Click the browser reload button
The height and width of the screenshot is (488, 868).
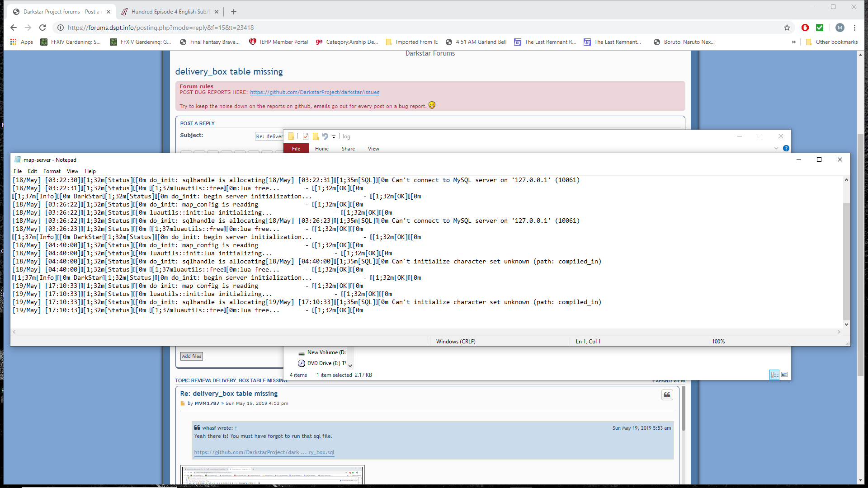pos(42,28)
